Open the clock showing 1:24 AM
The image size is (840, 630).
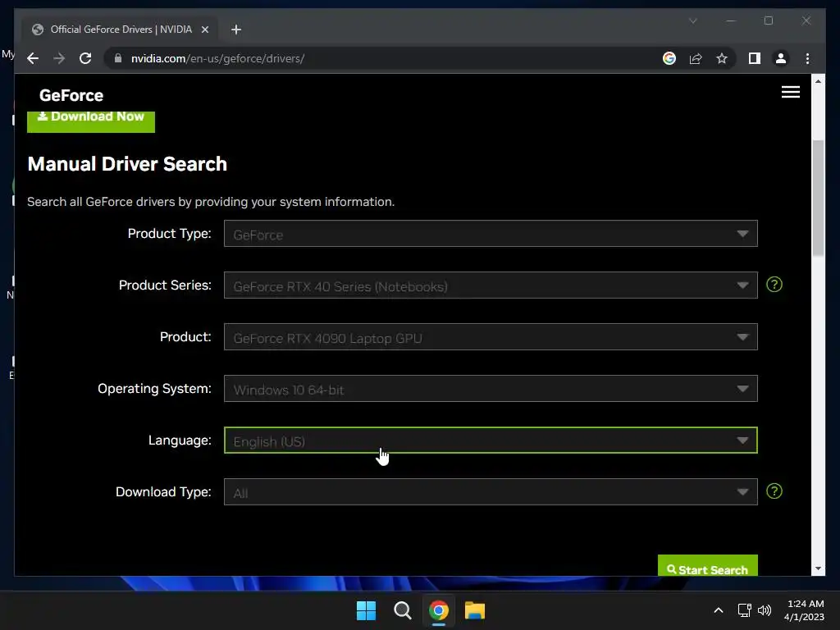(804, 610)
